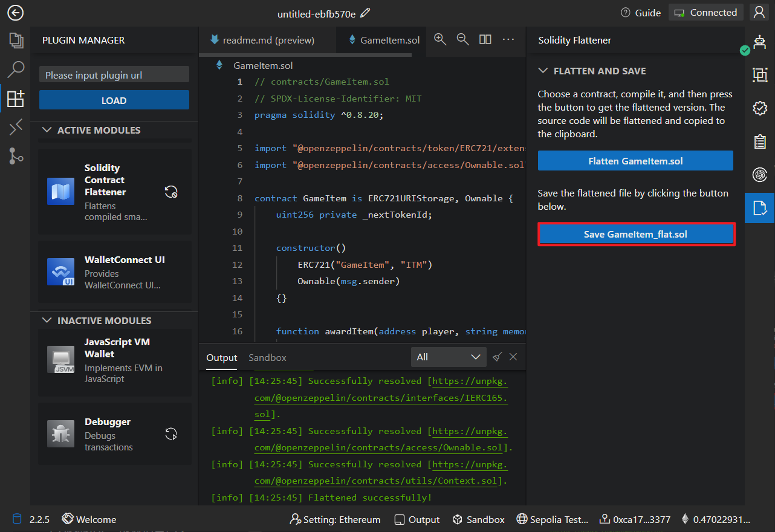The width and height of the screenshot is (775, 532).
Task: Open the File Explorer sidebar icon
Action: 16,41
